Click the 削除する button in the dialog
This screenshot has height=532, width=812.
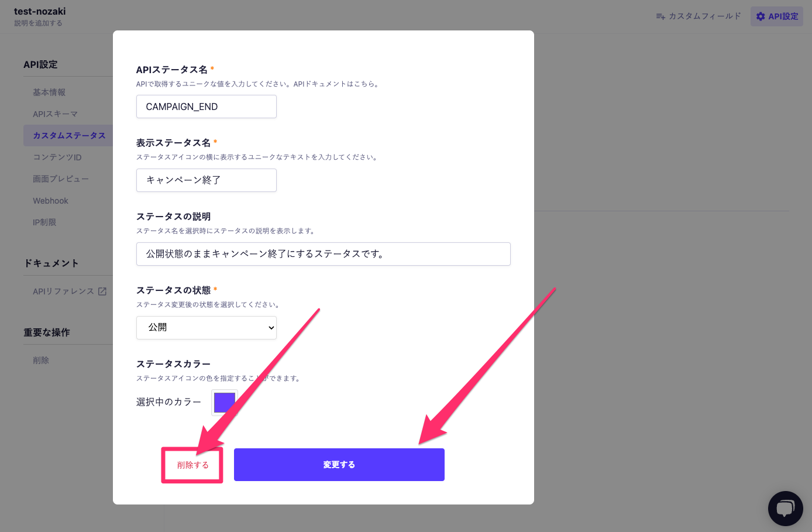pos(192,465)
